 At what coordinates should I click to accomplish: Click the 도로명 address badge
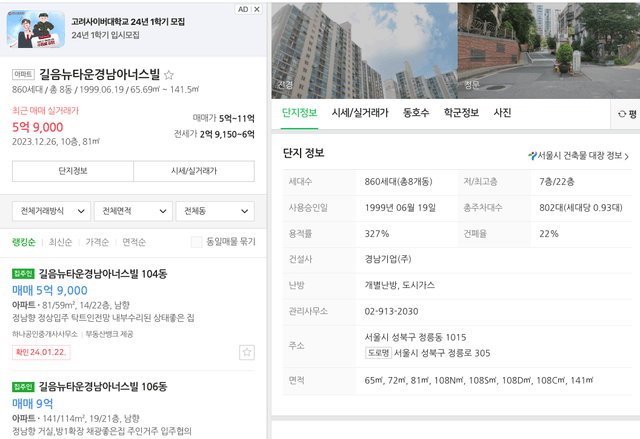(378, 353)
